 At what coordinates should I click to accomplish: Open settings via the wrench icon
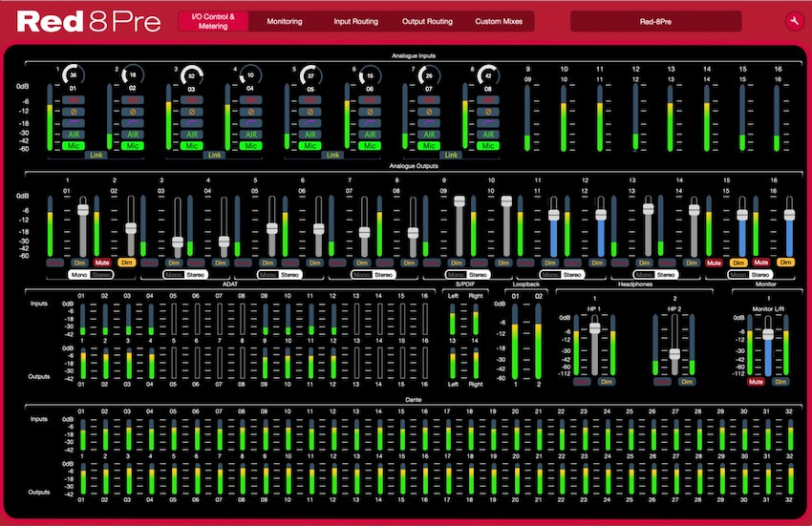click(x=794, y=21)
